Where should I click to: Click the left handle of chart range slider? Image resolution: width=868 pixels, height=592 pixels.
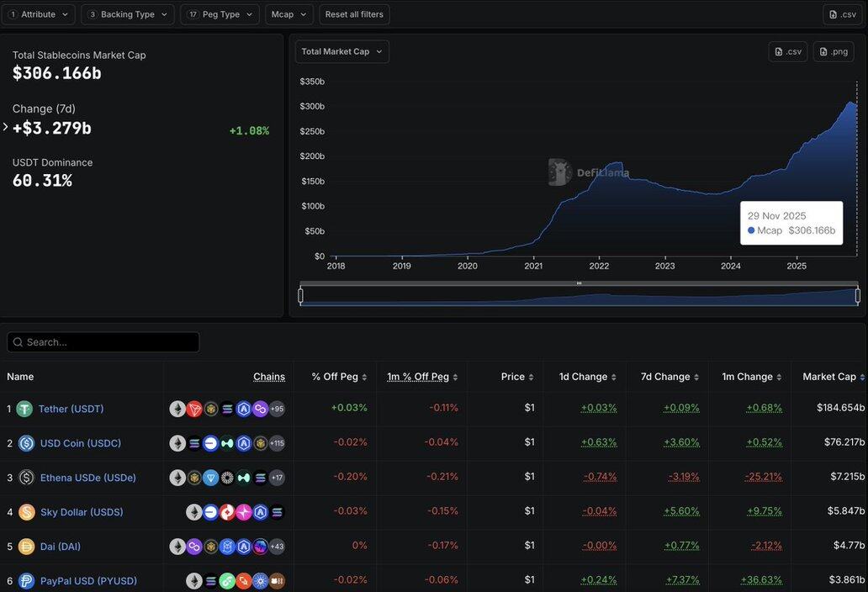point(301,295)
